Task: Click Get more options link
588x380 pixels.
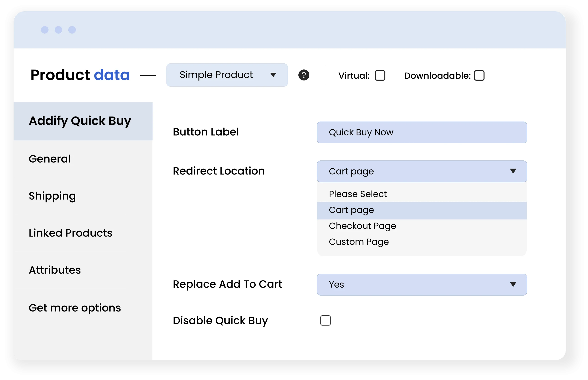Action: (75, 308)
